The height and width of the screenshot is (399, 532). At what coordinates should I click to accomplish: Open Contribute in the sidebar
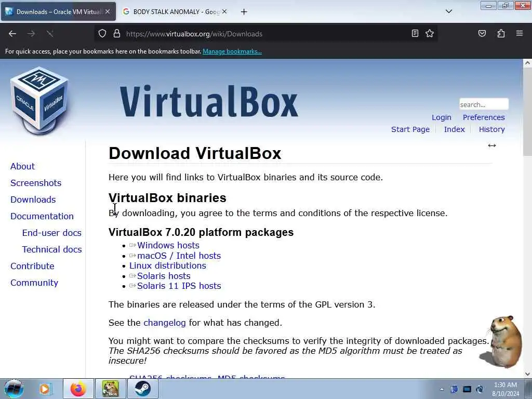pos(32,266)
